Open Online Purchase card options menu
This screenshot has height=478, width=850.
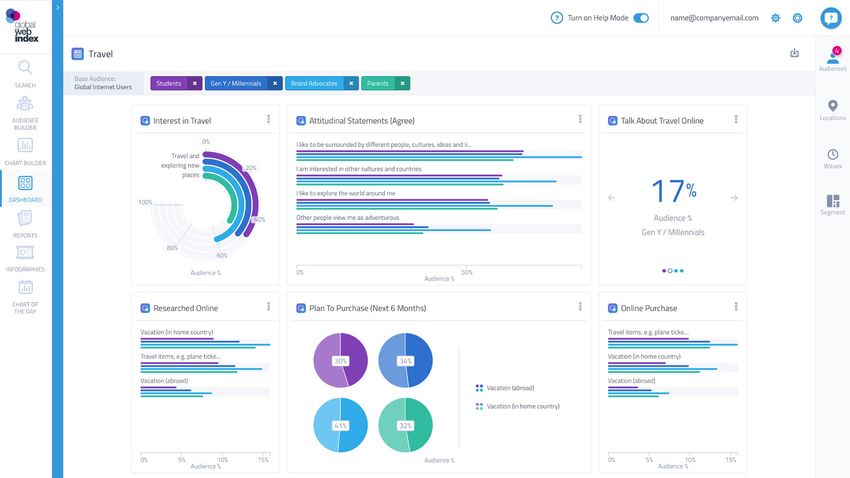pos(735,308)
